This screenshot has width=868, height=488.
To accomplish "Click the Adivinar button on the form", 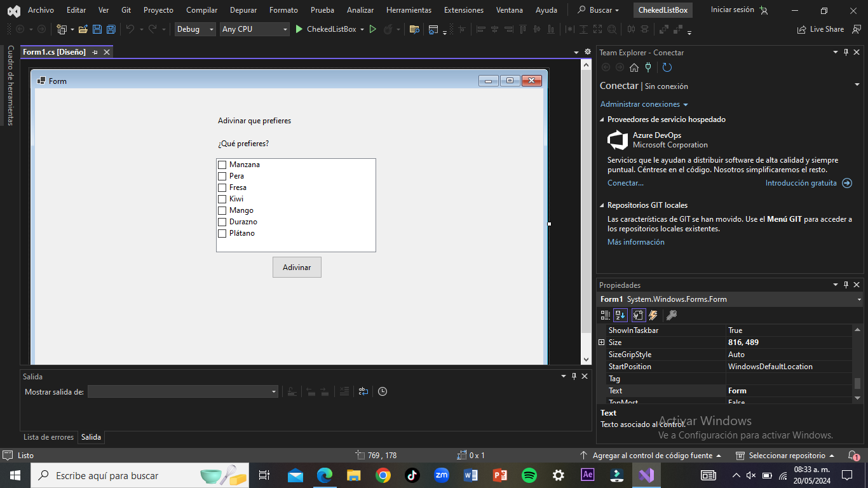I will [297, 268].
